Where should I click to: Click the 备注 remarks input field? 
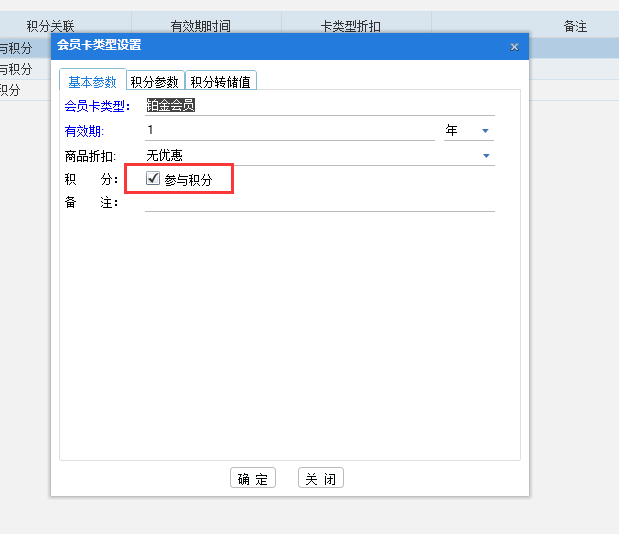pyautogui.click(x=319, y=203)
